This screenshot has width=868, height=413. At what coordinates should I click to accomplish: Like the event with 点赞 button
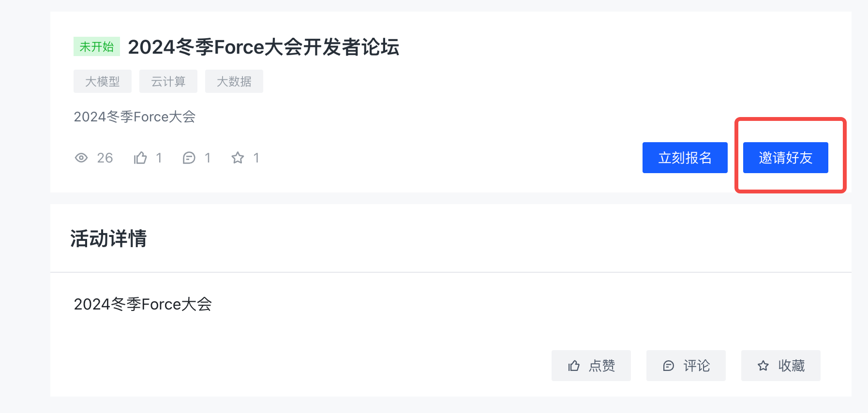pyautogui.click(x=591, y=366)
